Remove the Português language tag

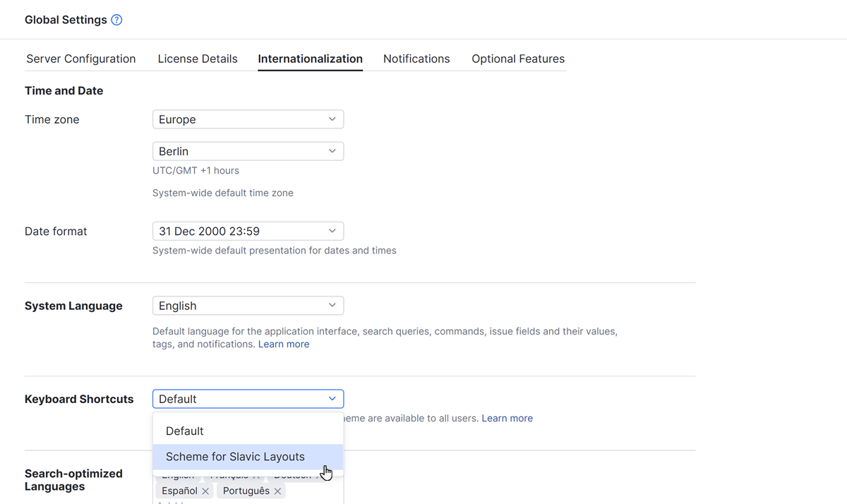coord(278,491)
